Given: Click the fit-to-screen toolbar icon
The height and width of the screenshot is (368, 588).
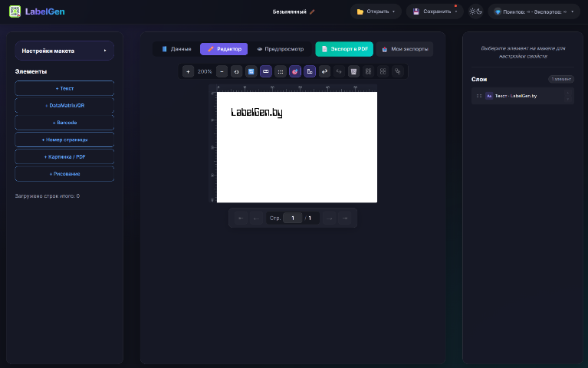Looking at the screenshot, I should tap(251, 71).
